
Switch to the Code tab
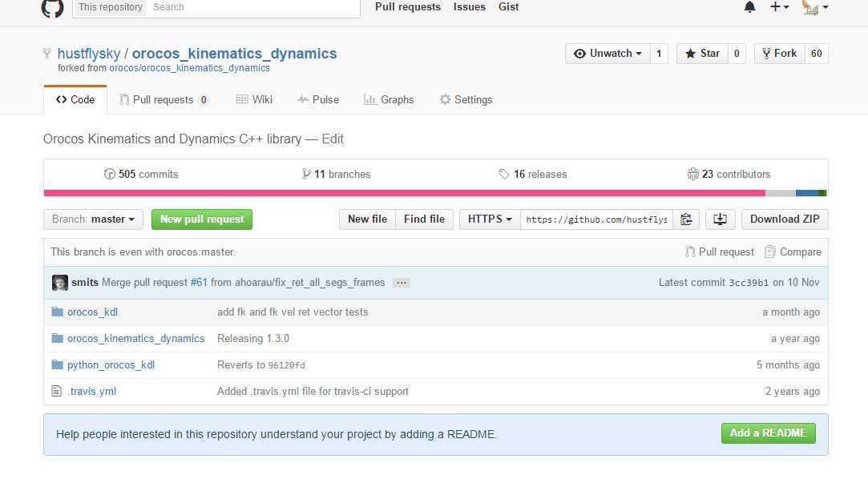click(75, 99)
